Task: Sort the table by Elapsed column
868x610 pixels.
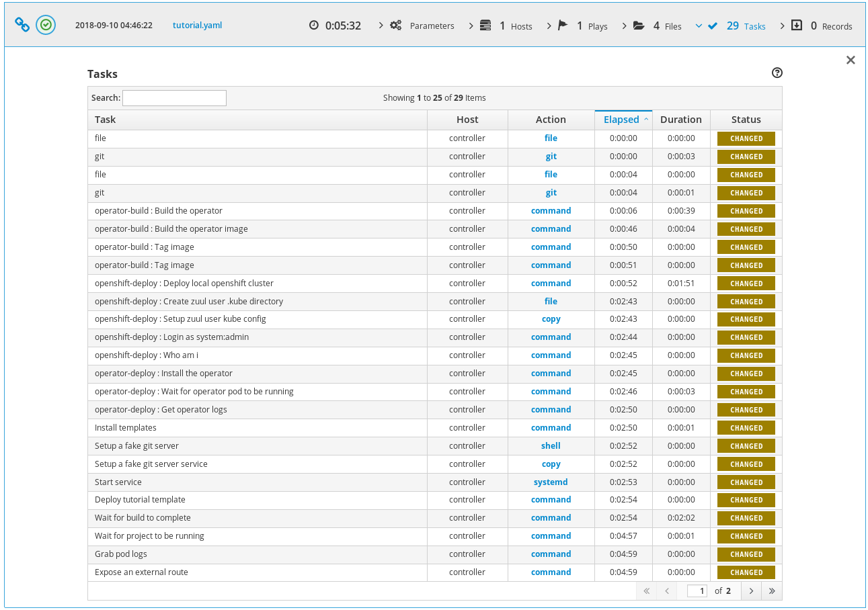Action: [622, 120]
